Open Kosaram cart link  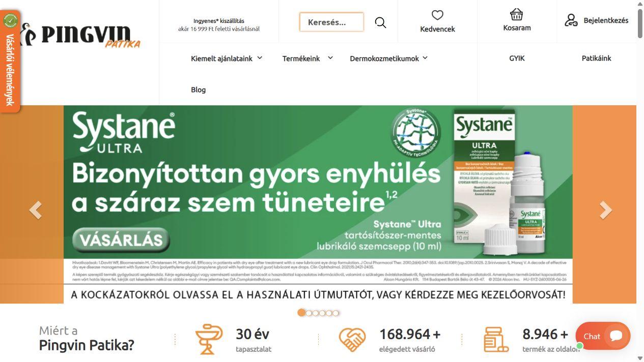517,27
